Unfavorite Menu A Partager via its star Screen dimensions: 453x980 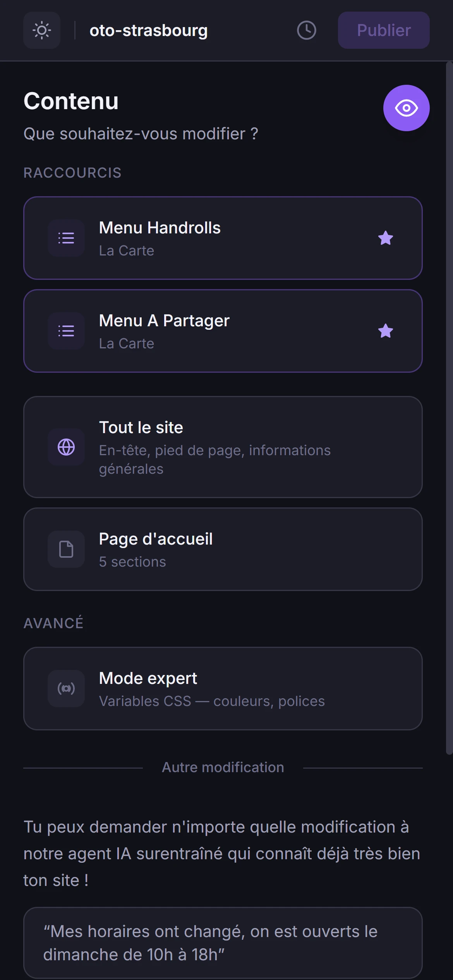pos(385,331)
